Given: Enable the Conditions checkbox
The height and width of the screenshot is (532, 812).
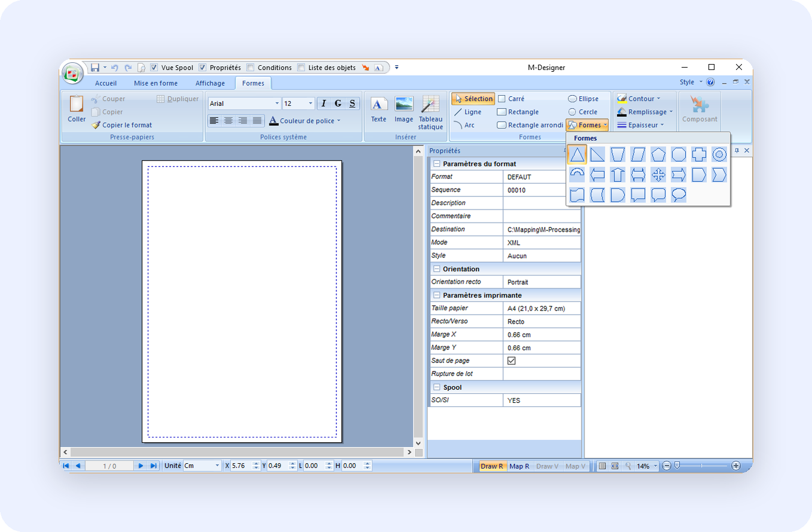Looking at the screenshot, I should coord(250,68).
